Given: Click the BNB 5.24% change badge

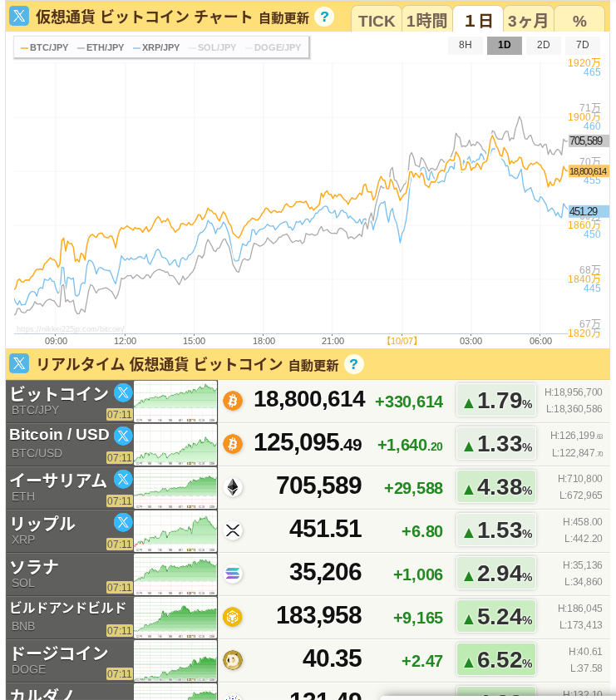Looking at the screenshot, I should 496,616.
